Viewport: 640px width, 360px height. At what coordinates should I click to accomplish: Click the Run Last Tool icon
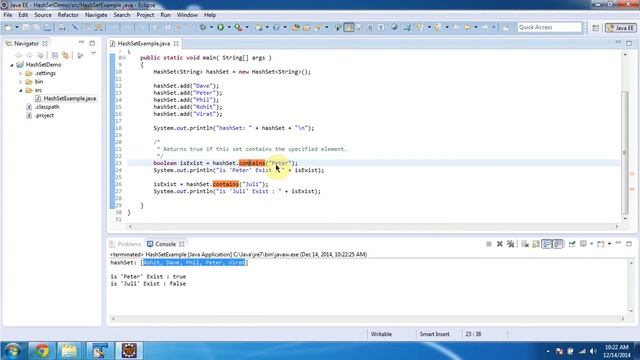click(238, 27)
